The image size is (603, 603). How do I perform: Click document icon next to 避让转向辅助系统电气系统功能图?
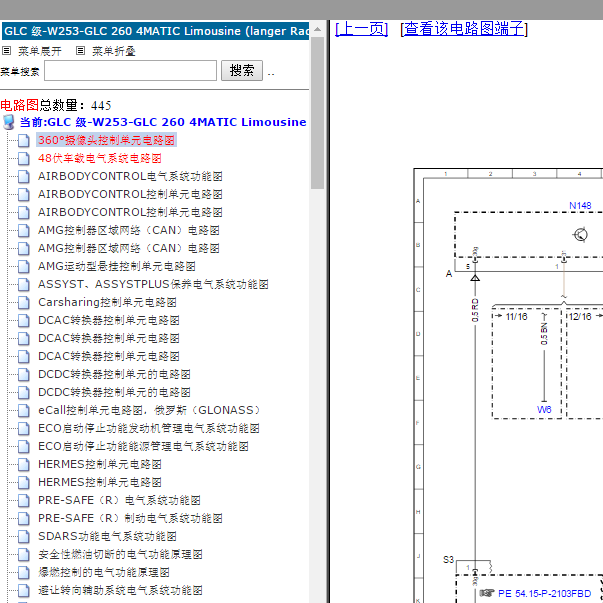(x=24, y=590)
